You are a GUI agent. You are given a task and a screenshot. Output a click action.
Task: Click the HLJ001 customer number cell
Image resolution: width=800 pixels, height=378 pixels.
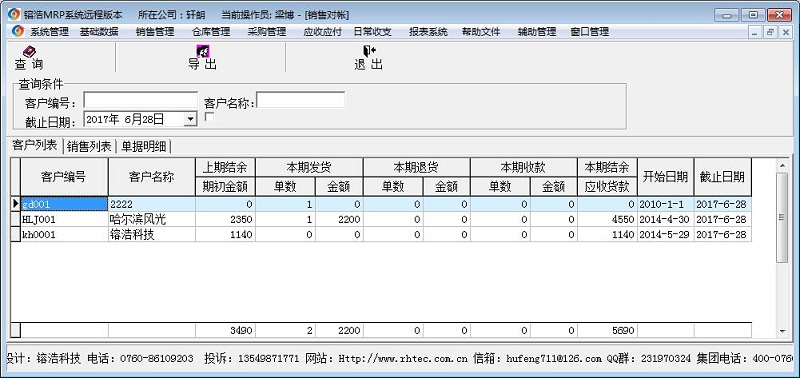64,219
